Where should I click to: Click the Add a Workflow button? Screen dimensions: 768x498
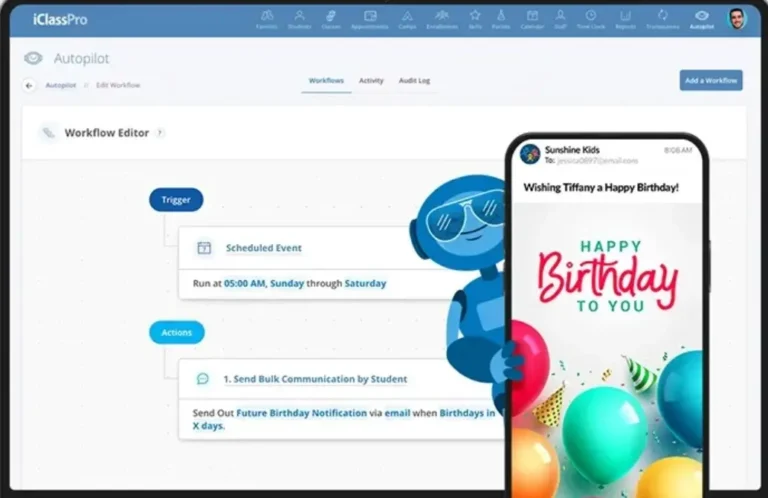pos(711,80)
